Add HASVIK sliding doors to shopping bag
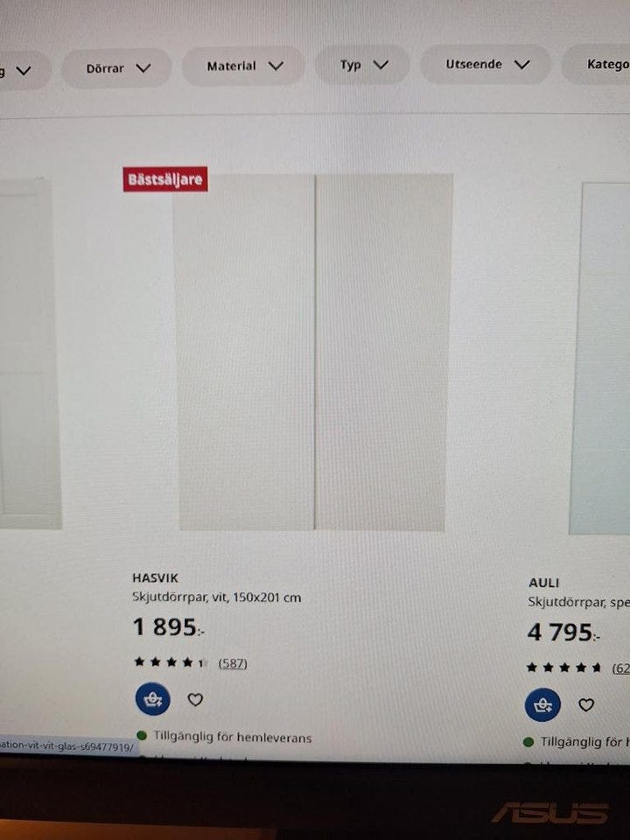Screen dimensions: 630x840 [153, 698]
